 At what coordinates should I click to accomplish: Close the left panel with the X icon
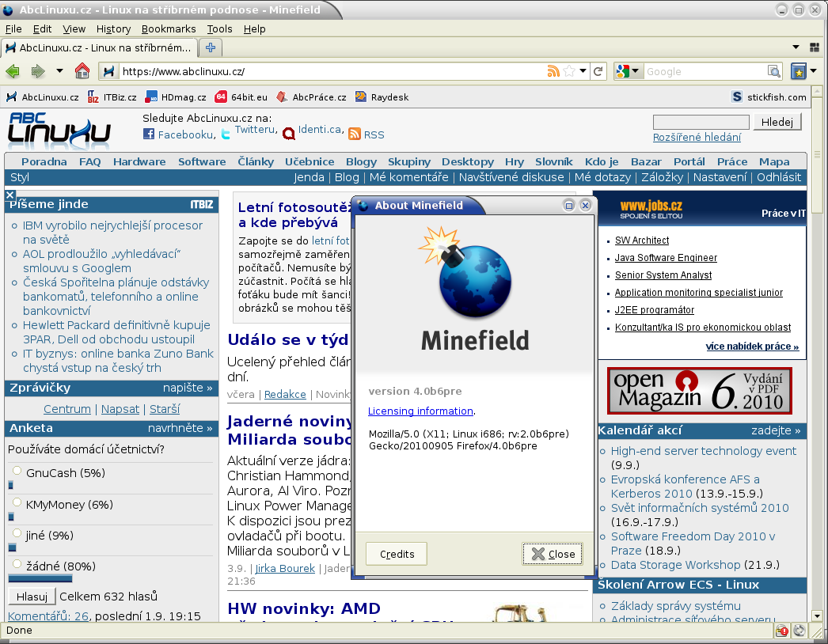[x=9, y=195]
